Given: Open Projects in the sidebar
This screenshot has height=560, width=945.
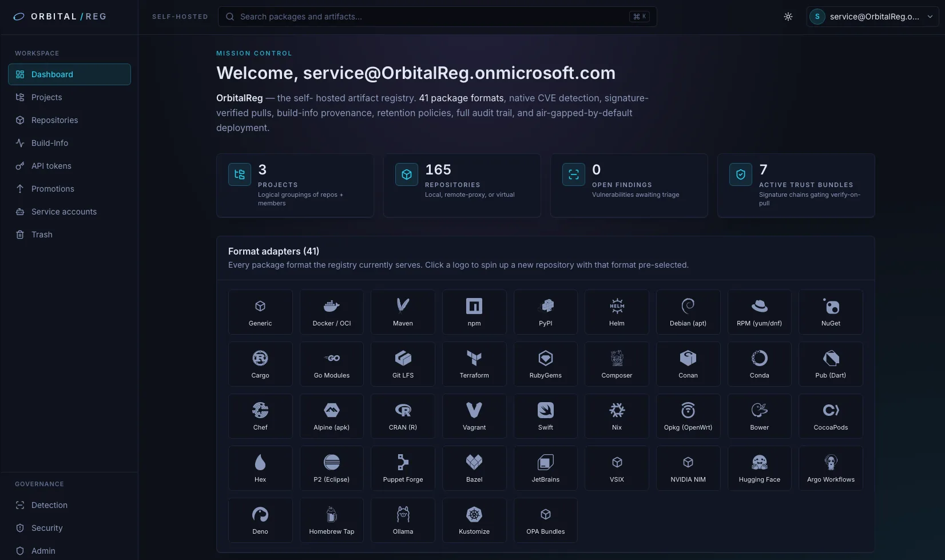Looking at the screenshot, I should [x=69, y=97].
